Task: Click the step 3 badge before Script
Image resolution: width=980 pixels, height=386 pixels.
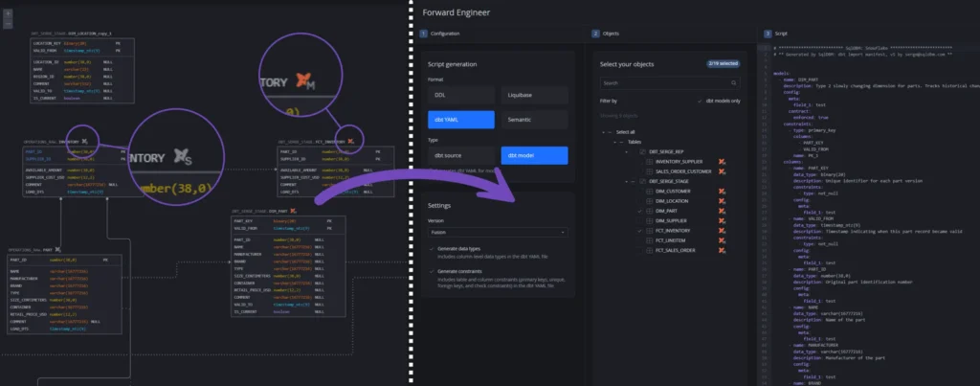Action: pyautogui.click(x=768, y=34)
